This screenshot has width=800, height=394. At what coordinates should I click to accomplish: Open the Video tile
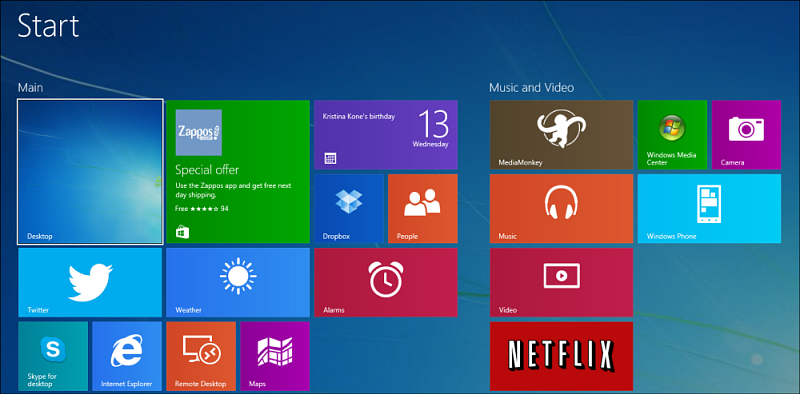(x=561, y=283)
